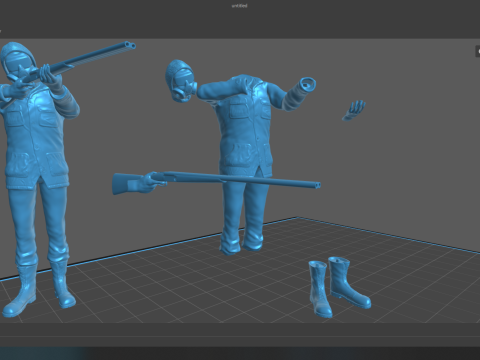Select the detached hooded gas mask head
This screenshot has width=480, height=360.
tap(180, 80)
